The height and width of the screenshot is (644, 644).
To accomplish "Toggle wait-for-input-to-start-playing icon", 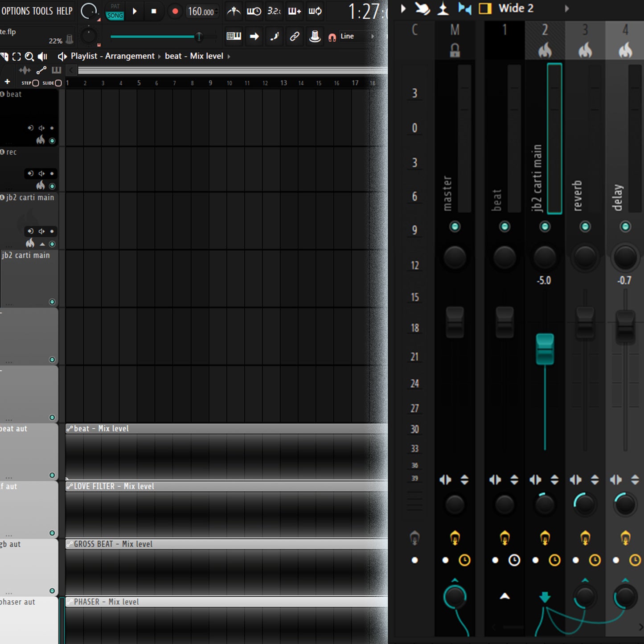I will coord(254,11).
